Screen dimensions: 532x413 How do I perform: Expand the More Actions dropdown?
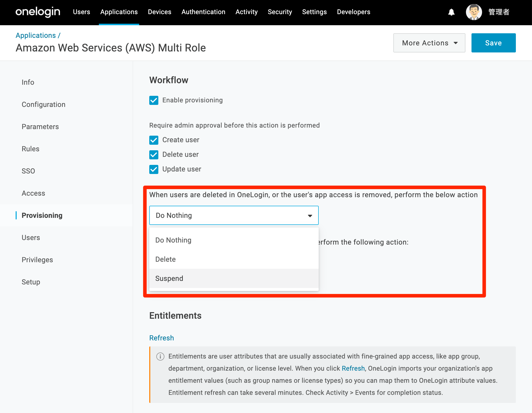pos(429,43)
